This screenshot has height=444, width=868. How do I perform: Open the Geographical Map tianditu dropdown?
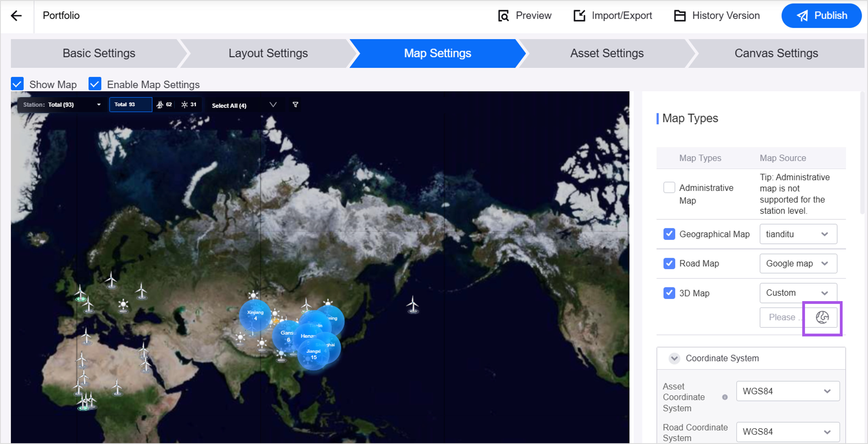click(x=798, y=234)
